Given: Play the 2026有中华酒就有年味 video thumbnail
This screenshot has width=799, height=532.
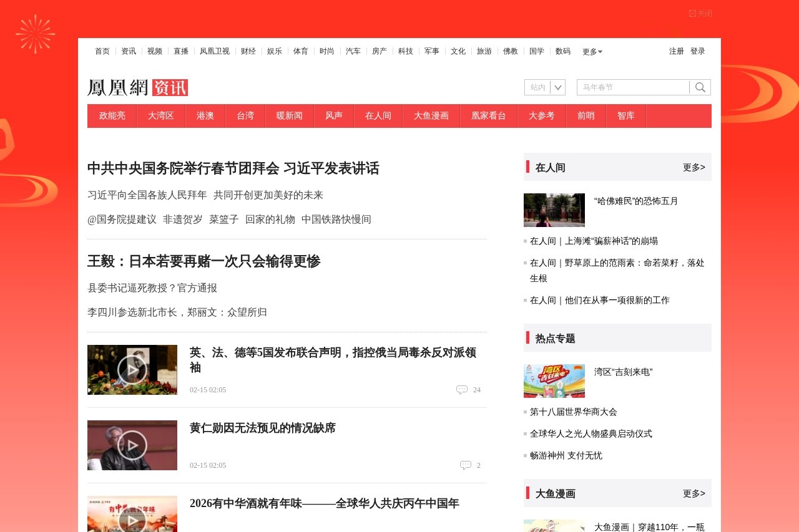Looking at the screenshot, I should coord(132,514).
